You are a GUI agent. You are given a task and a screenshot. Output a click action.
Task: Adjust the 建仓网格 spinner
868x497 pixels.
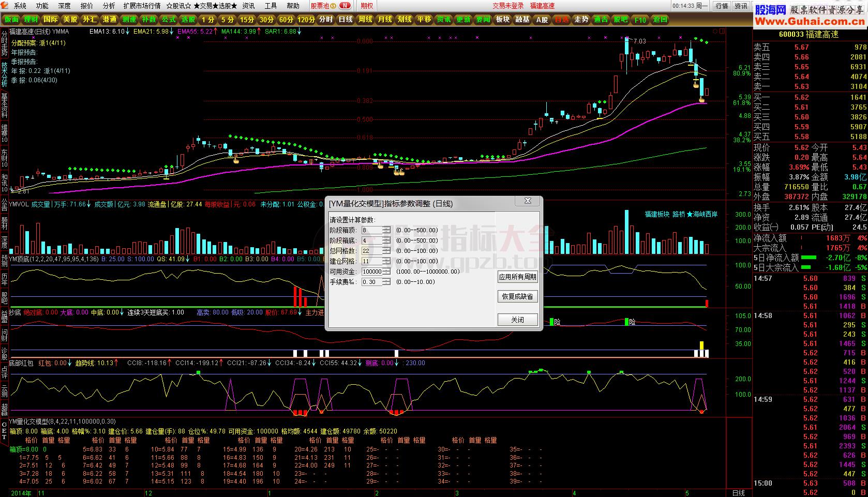point(386,261)
